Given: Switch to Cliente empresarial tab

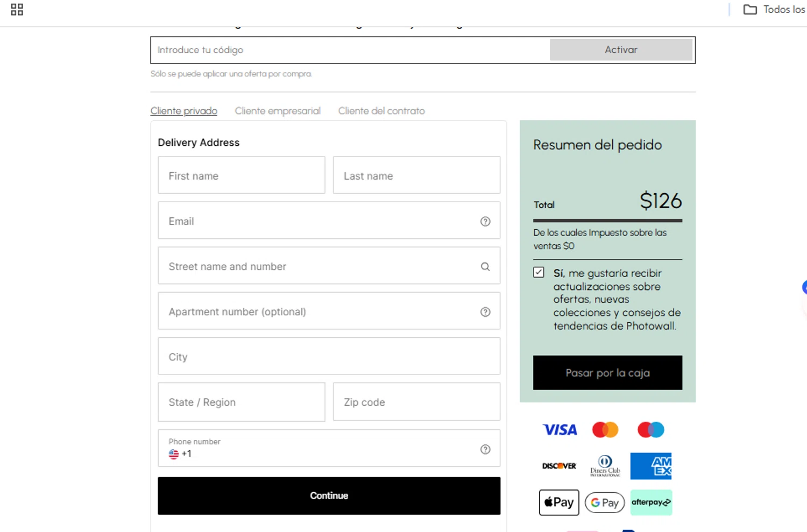Looking at the screenshot, I should [x=278, y=111].
